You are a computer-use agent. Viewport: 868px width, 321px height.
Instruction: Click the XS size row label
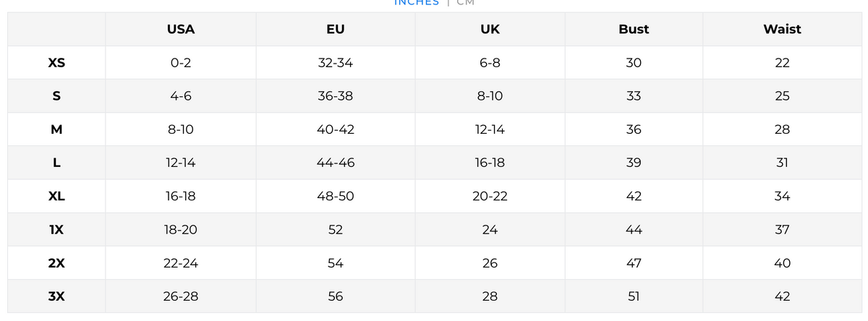pyautogui.click(x=56, y=63)
